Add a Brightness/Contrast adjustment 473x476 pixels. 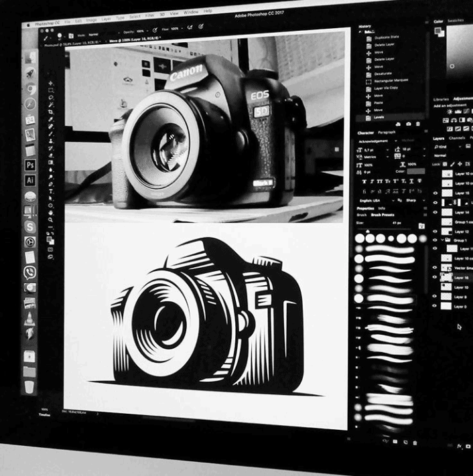(450, 112)
